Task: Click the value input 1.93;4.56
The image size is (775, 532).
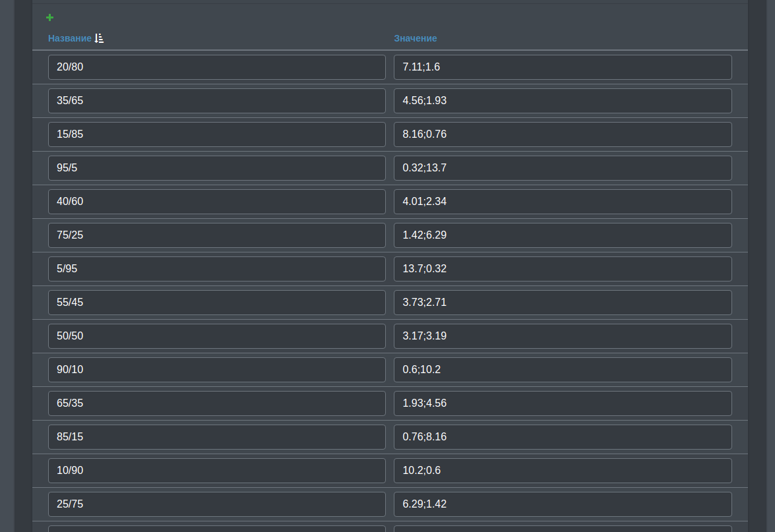Action: (x=563, y=403)
